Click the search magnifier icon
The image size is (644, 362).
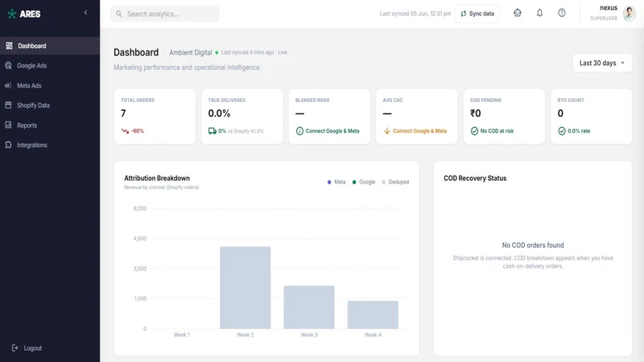(x=119, y=14)
